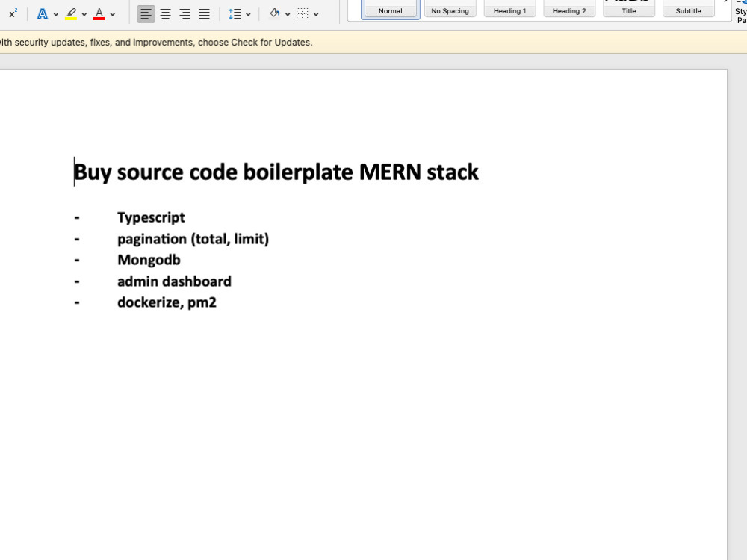
Task: Expand line spacing dropdown arrow
Action: tap(248, 14)
